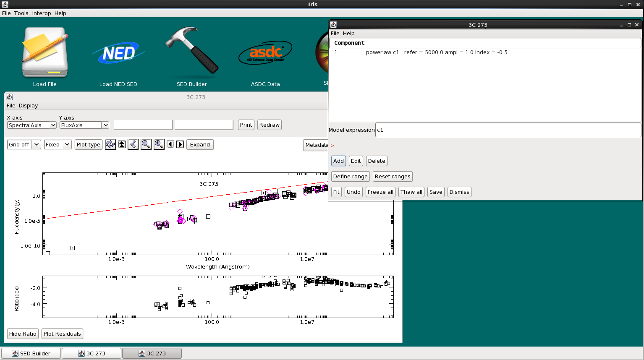Screen dimensions: 644x360
Task: Click the fit window title icon
Action: coord(333,25)
